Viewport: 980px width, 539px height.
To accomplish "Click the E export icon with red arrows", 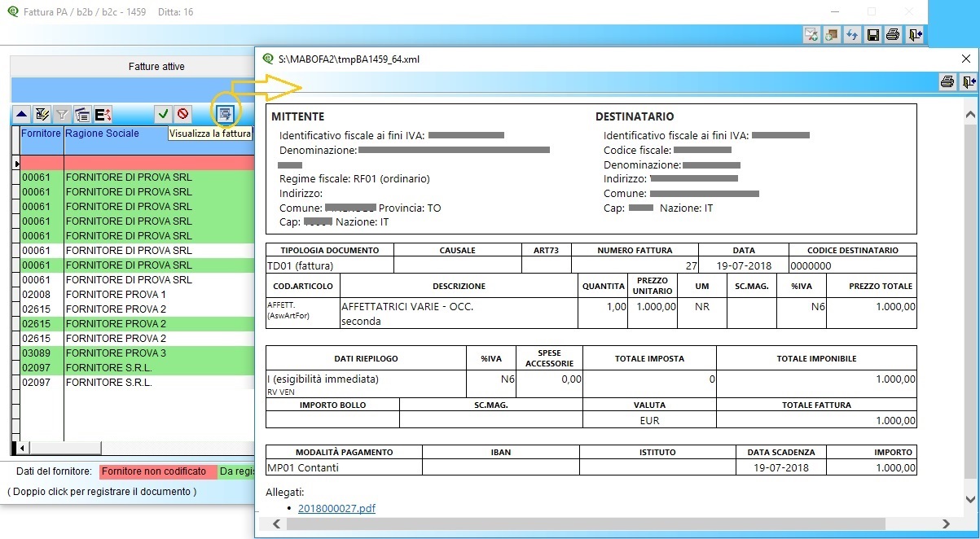I will tap(103, 114).
